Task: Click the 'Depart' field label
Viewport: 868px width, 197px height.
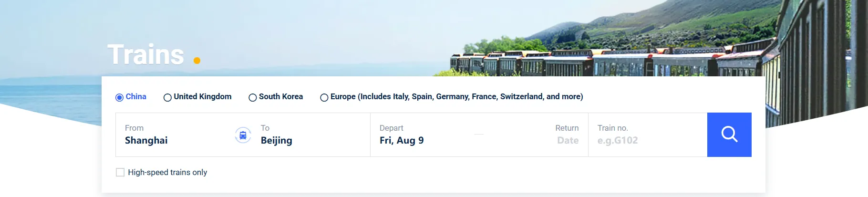Action: pyautogui.click(x=391, y=128)
